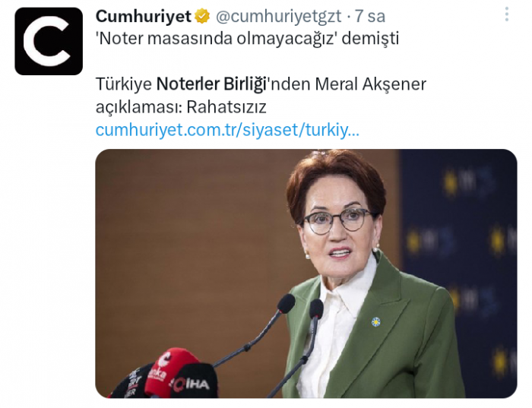Click the '7 sa' timestamp
Viewport: 532px width, 408px height.
click(370, 16)
